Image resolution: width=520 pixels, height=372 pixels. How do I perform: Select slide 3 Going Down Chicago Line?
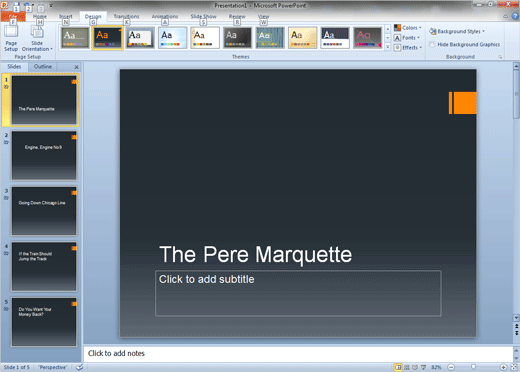tap(44, 211)
